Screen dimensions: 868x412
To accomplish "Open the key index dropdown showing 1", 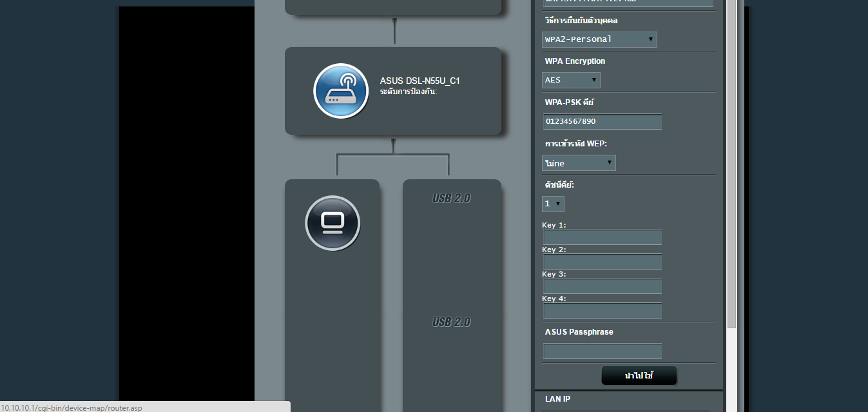I will click(553, 204).
